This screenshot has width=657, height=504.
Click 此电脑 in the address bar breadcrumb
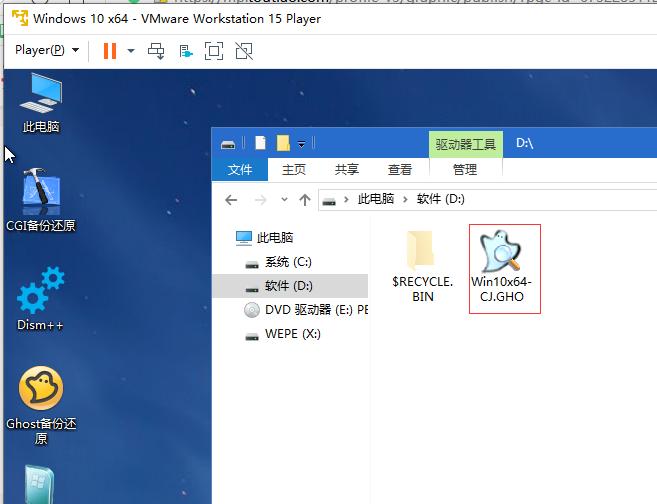(x=375, y=199)
